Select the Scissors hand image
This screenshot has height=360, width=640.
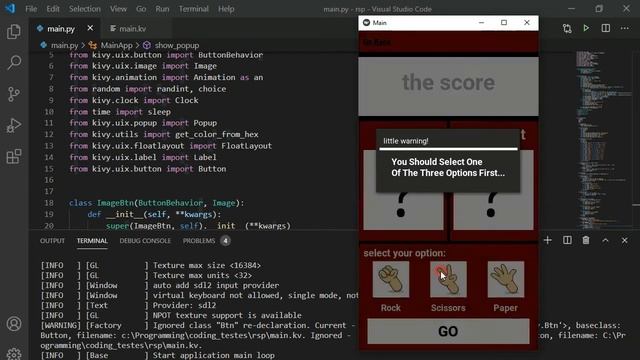coord(448,279)
